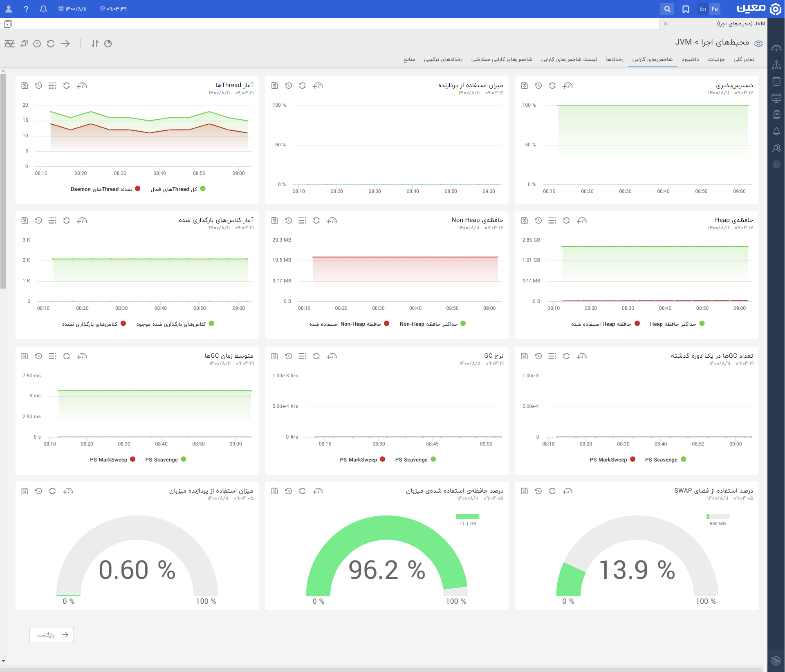The width and height of the screenshot is (785, 672).
Task: Toggle کلاس‌های بارگذاری نشده legend dot
Action: tap(123, 324)
